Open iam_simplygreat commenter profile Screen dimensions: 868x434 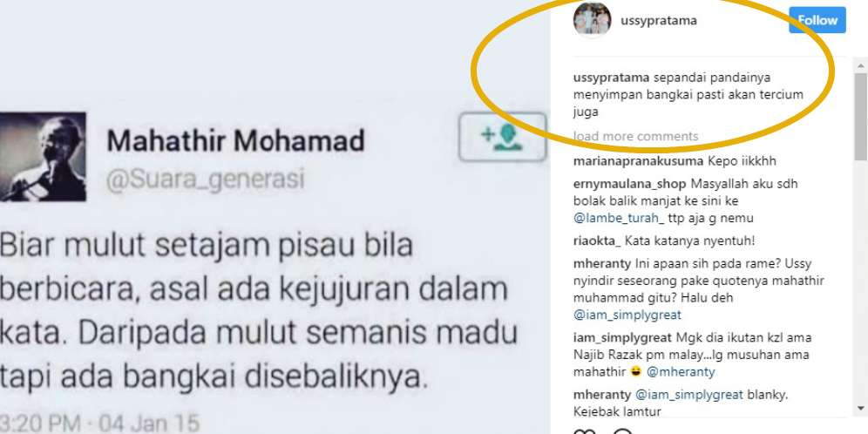pos(622,337)
